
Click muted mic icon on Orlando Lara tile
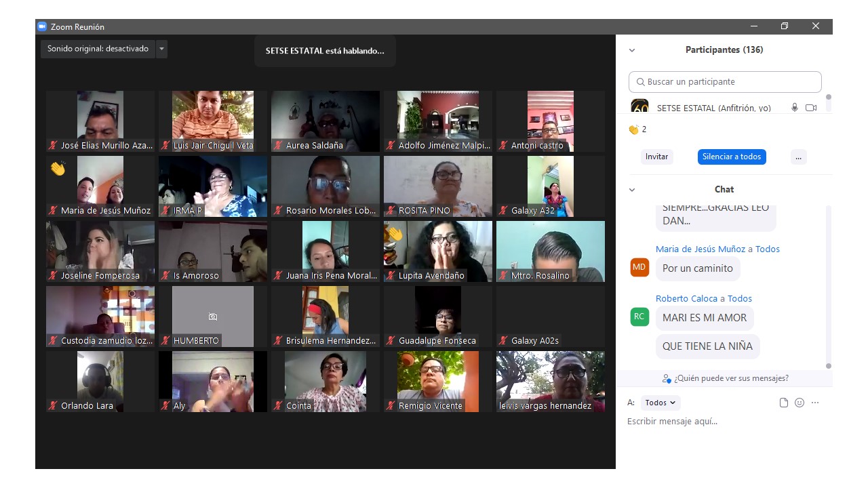click(x=53, y=405)
